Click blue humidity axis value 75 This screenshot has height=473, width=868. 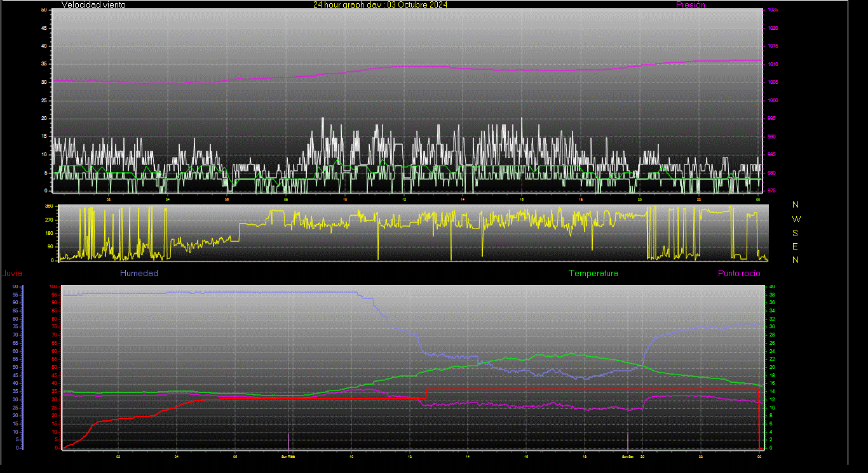point(16,327)
